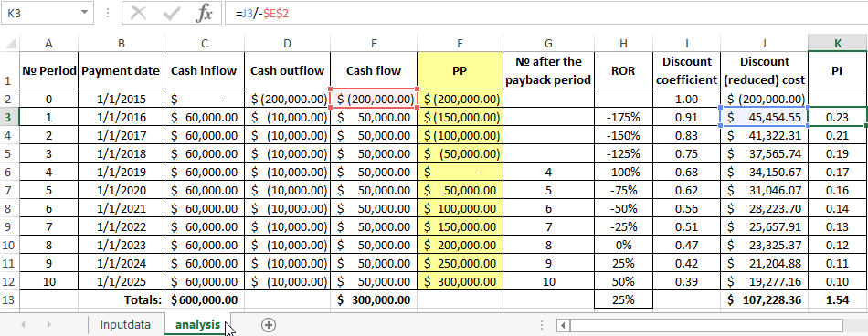The width and height of the screenshot is (868, 336).
Task: Select the discounted cost $28,223.70 cell
Action: click(764, 209)
